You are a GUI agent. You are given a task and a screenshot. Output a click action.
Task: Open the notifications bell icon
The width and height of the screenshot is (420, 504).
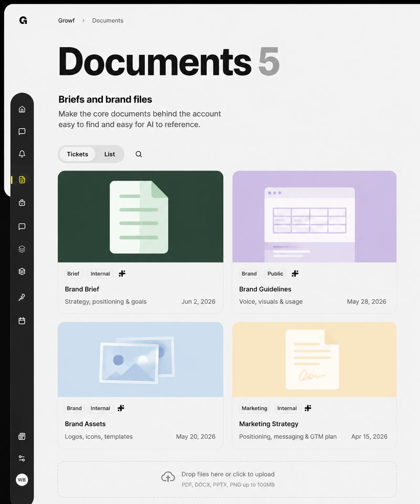coord(22,154)
